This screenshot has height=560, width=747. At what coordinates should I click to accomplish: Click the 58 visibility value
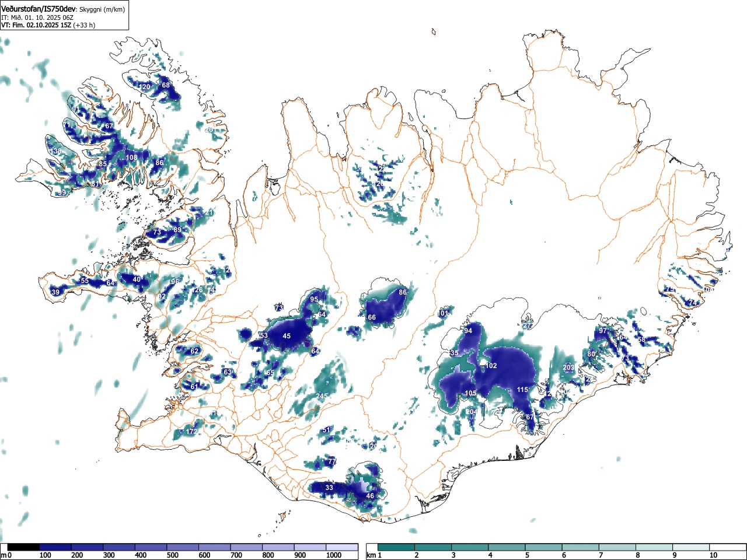642,339
